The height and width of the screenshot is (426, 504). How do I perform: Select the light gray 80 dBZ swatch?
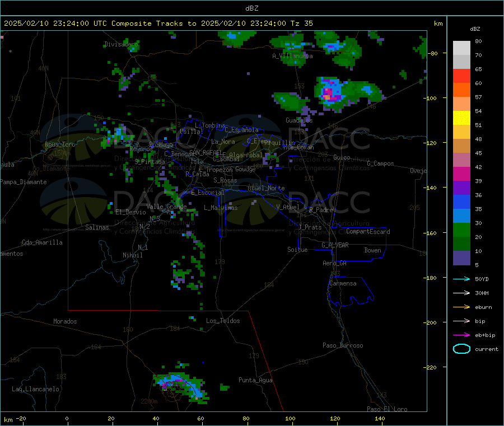point(461,48)
